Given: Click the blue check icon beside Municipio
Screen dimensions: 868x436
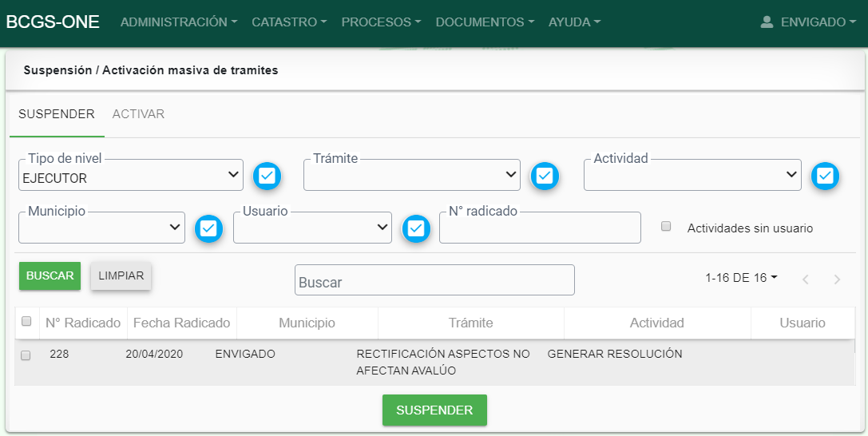Looking at the screenshot, I should click(208, 228).
